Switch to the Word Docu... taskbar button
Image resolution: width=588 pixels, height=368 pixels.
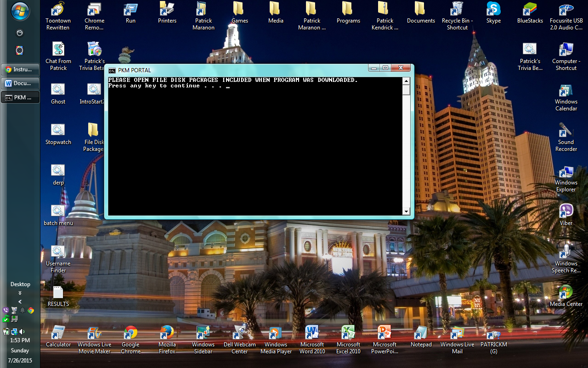coord(20,83)
